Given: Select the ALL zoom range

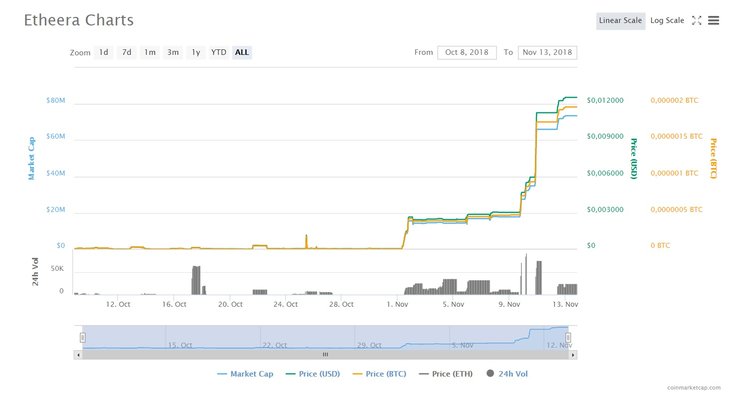Looking at the screenshot, I should coord(242,52).
